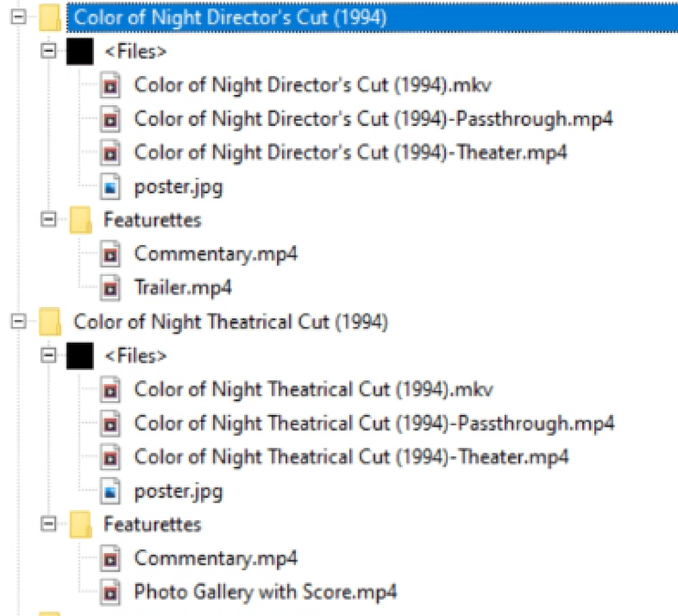Viewport: 678px width, 616px height.
Task: Collapse the Color of Night Theatrical Cut folder
Action: click(18, 322)
